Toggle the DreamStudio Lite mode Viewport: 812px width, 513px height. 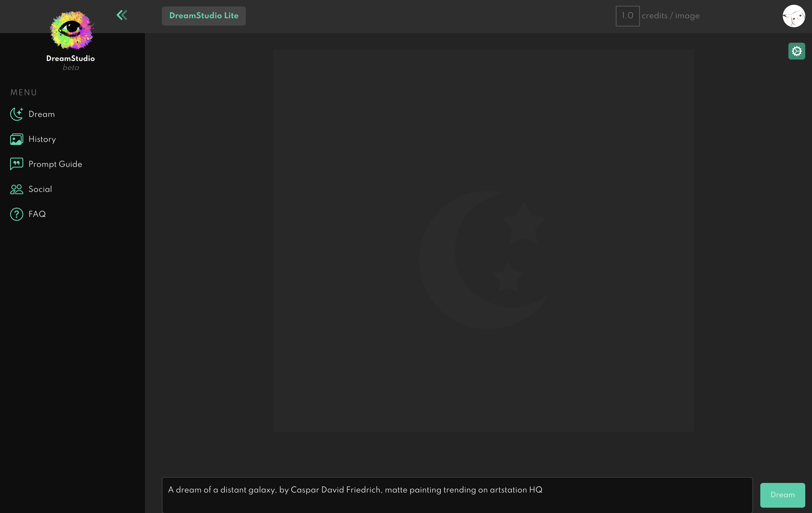point(204,16)
